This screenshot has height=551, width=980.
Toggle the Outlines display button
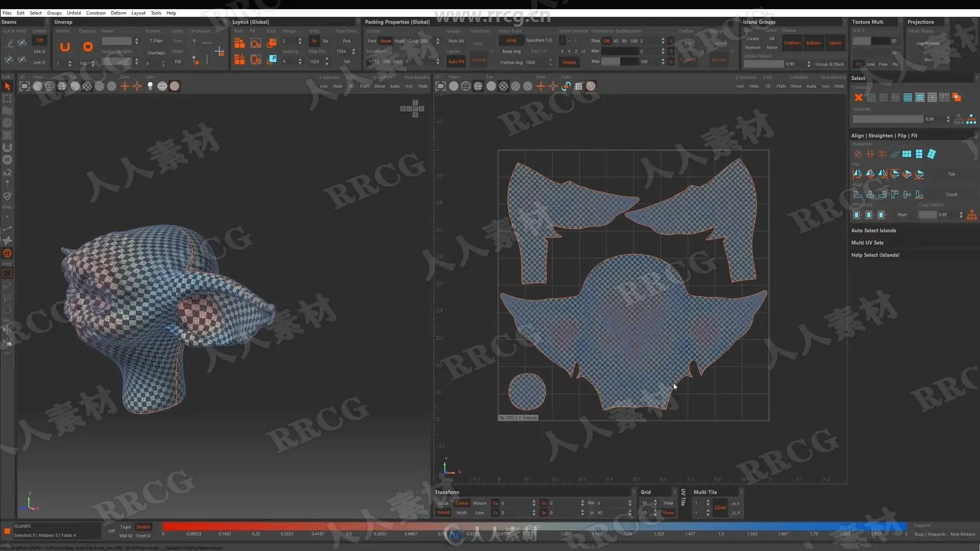[792, 43]
